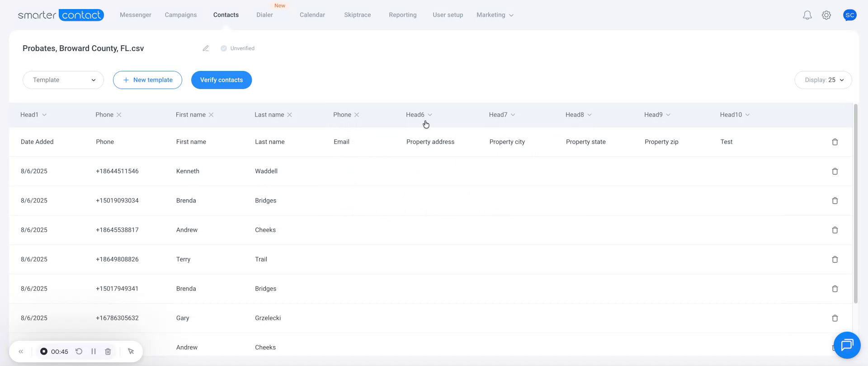868x366 pixels.
Task: Expand the Marketing menu
Action: click(x=495, y=15)
